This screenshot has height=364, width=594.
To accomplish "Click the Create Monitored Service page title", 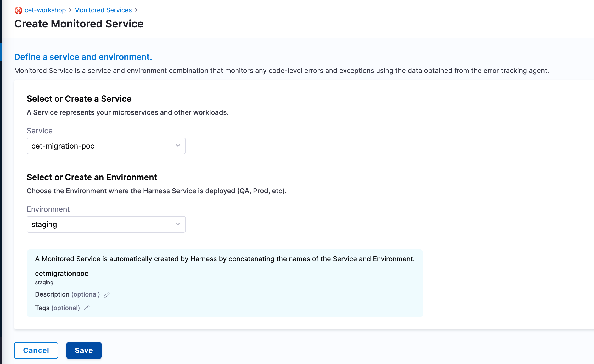I will (79, 24).
